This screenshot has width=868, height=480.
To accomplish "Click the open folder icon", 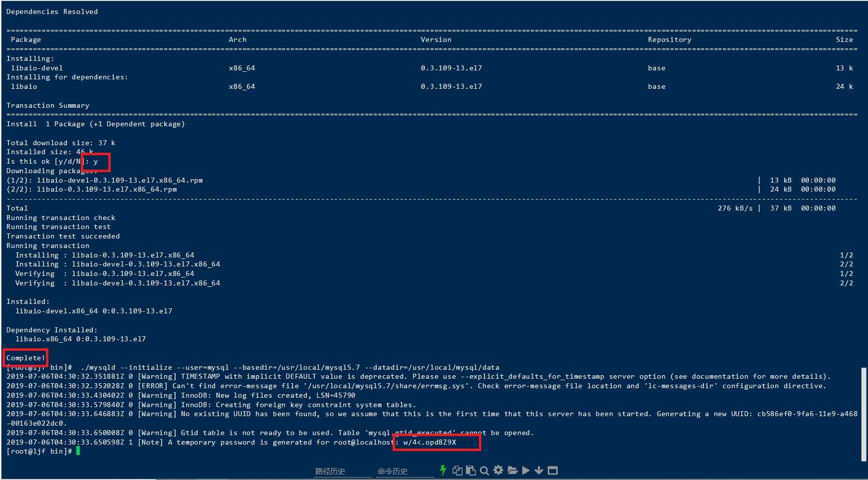I will coord(512,470).
